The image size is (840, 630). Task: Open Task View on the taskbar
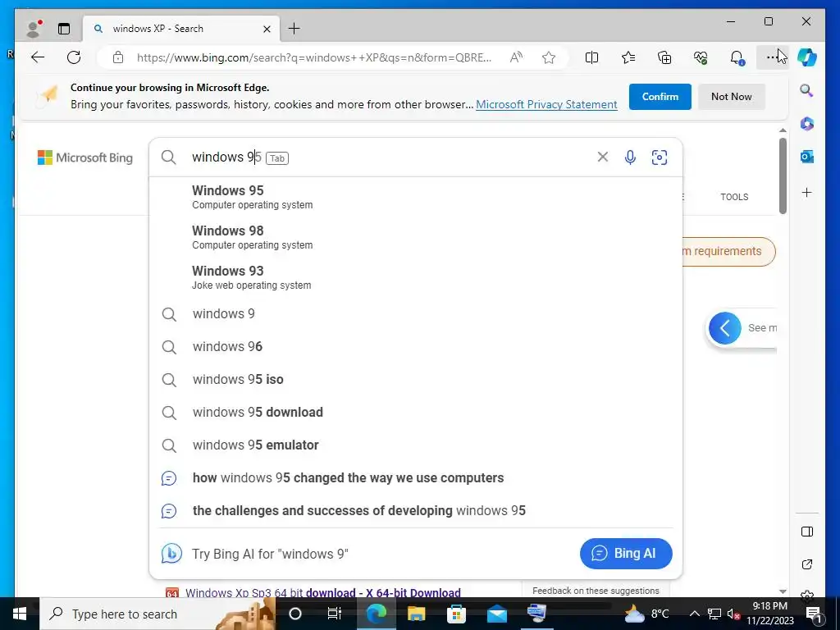coord(335,614)
